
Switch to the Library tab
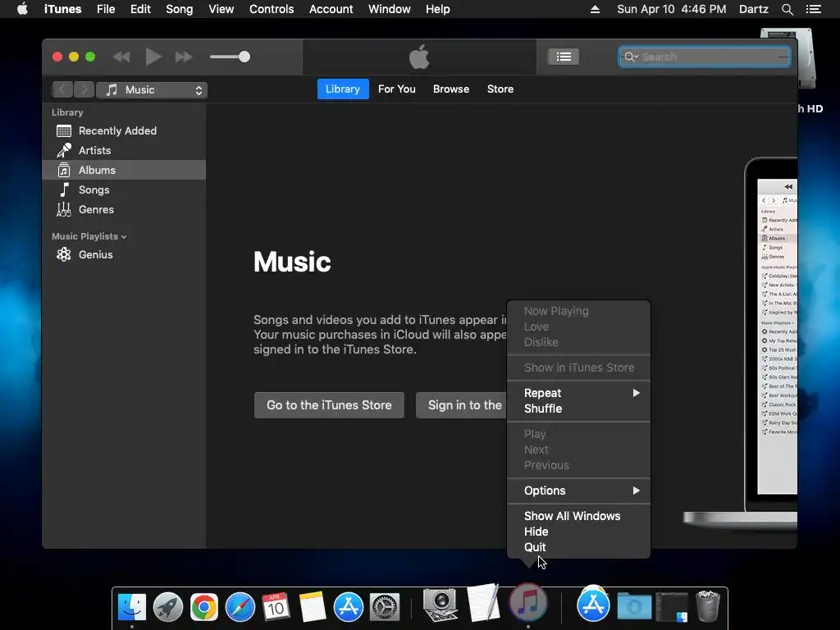(343, 89)
